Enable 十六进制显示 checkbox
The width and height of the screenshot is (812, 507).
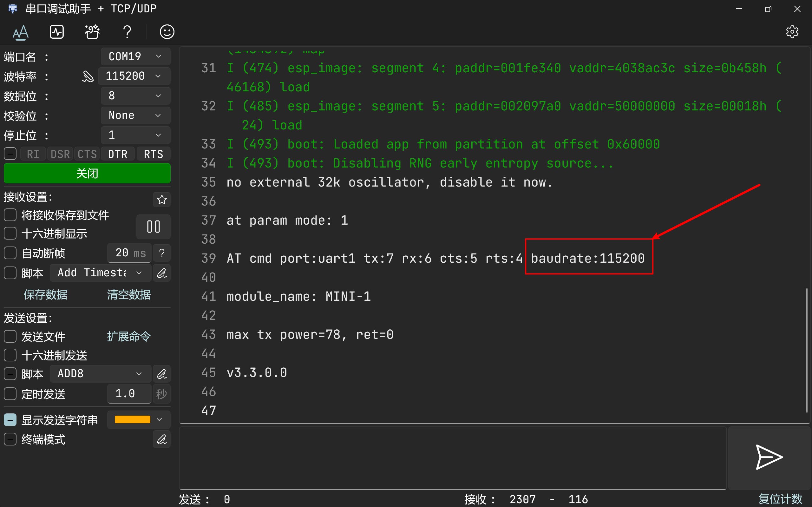click(10, 234)
